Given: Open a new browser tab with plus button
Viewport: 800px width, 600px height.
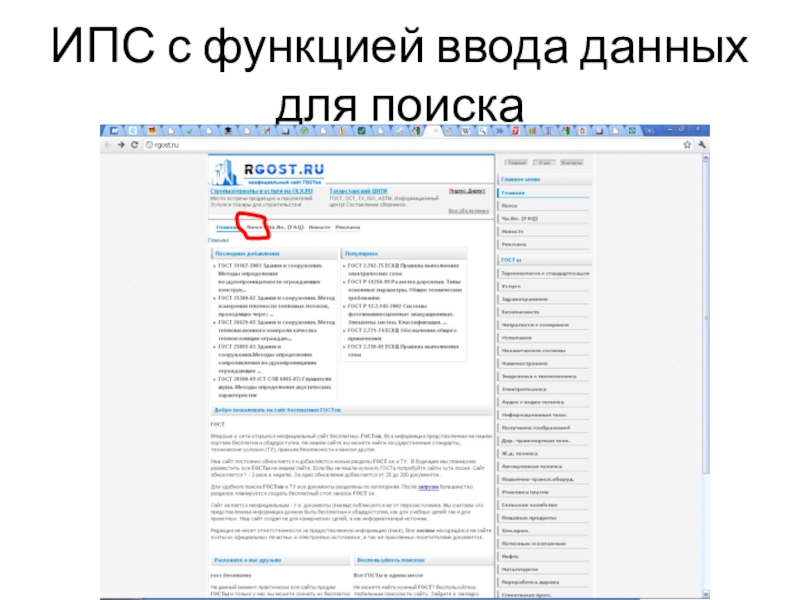Looking at the screenshot, I should 649,131.
